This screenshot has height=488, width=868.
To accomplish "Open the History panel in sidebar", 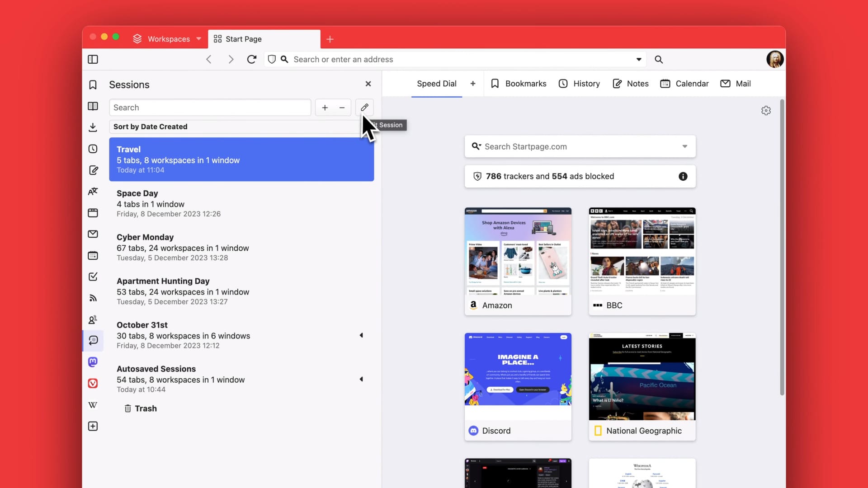I will point(93,149).
